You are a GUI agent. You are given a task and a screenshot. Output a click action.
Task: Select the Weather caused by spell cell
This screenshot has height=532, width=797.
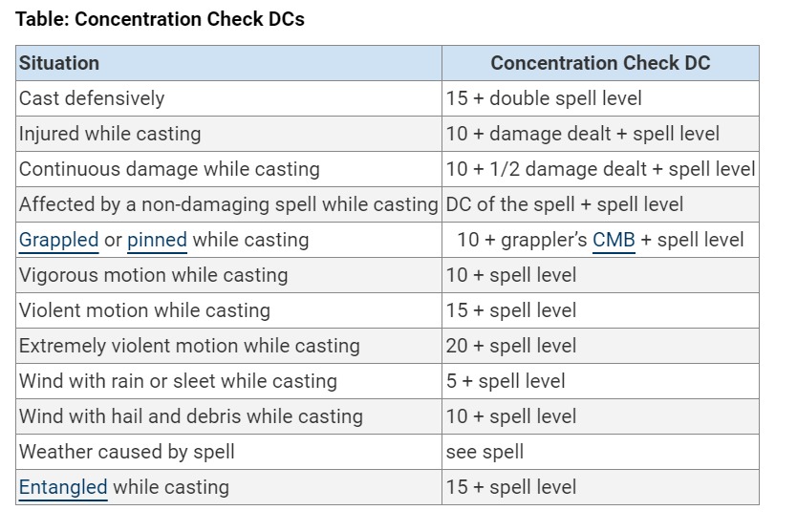[x=126, y=452]
